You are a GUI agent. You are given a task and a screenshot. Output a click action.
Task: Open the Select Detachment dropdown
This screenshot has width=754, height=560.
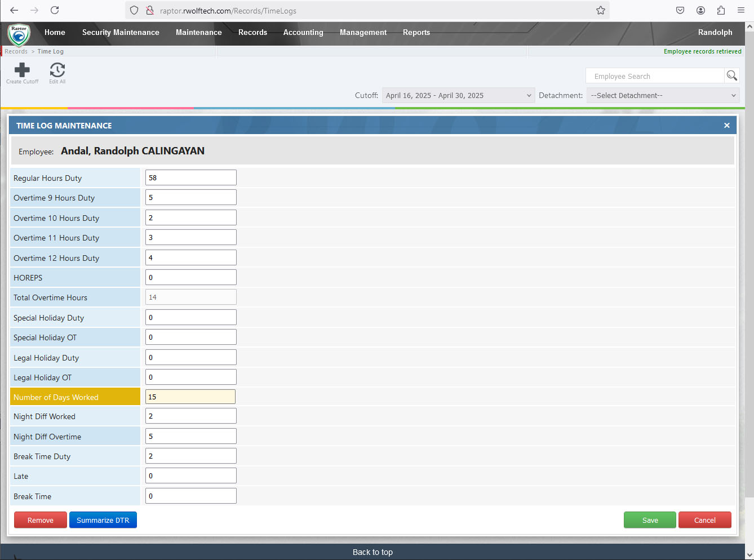pos(663,95)
